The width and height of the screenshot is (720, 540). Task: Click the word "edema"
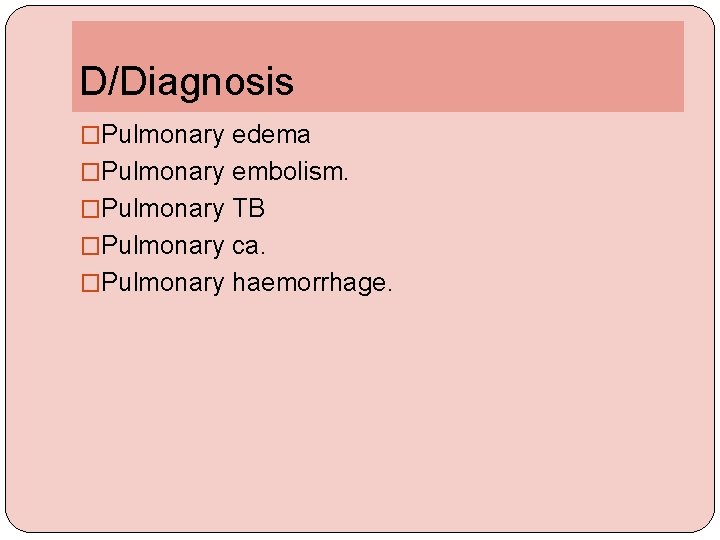[x=271, y=135]
